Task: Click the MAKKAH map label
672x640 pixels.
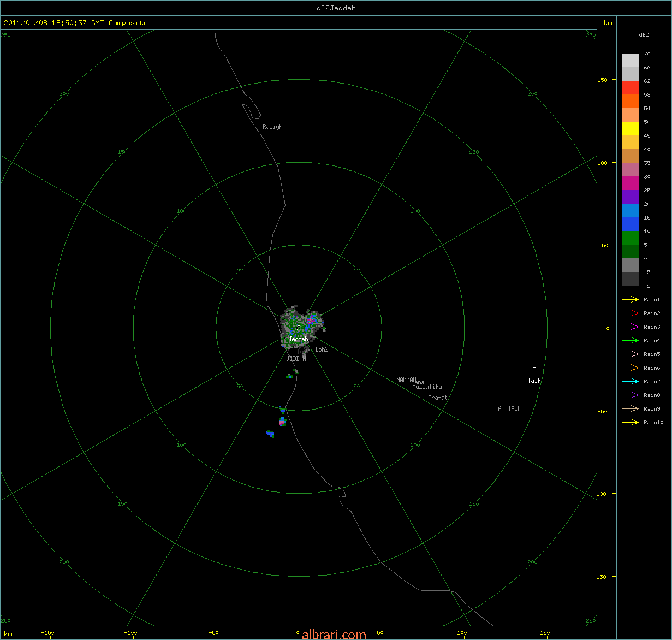Action: [x=406, y=380]
